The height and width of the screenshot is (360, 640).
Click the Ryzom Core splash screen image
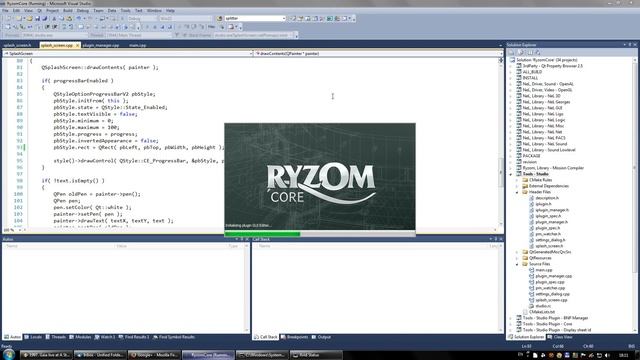point(320,176)
